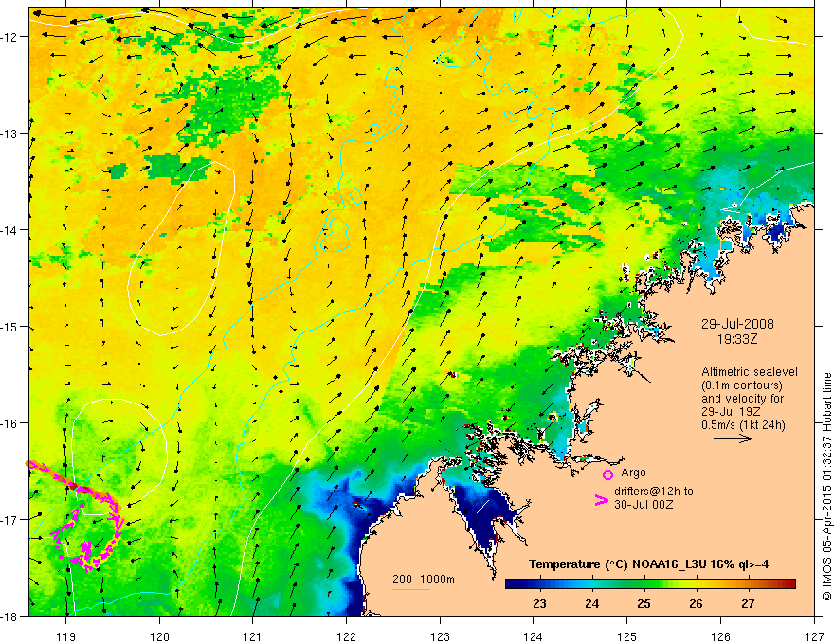Click the longitude axis label 119

(x=66, y=636)
